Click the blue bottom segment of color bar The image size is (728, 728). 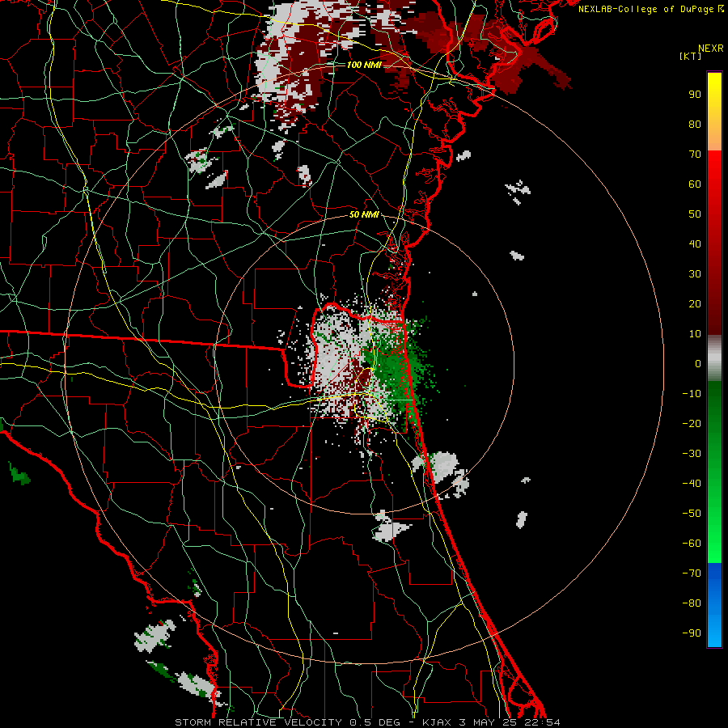714,605
